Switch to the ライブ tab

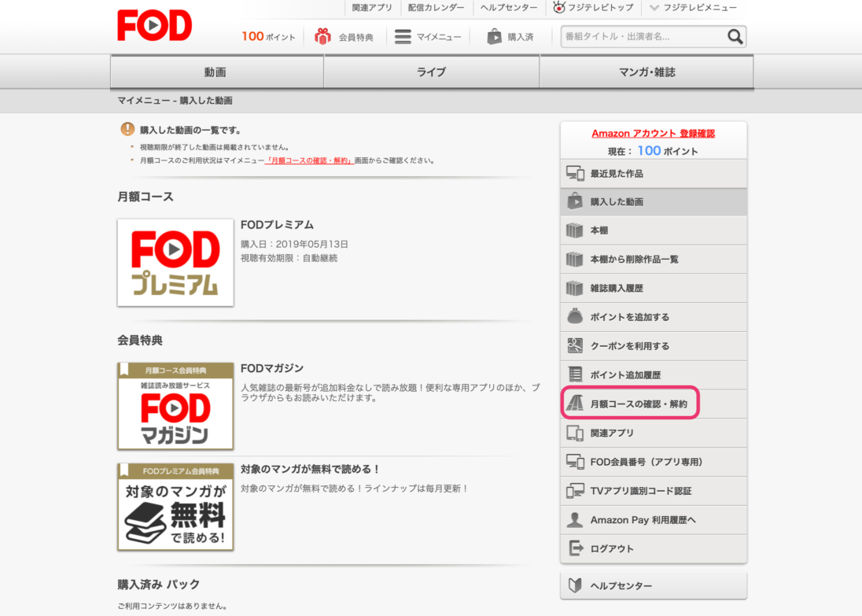[431, 72]
